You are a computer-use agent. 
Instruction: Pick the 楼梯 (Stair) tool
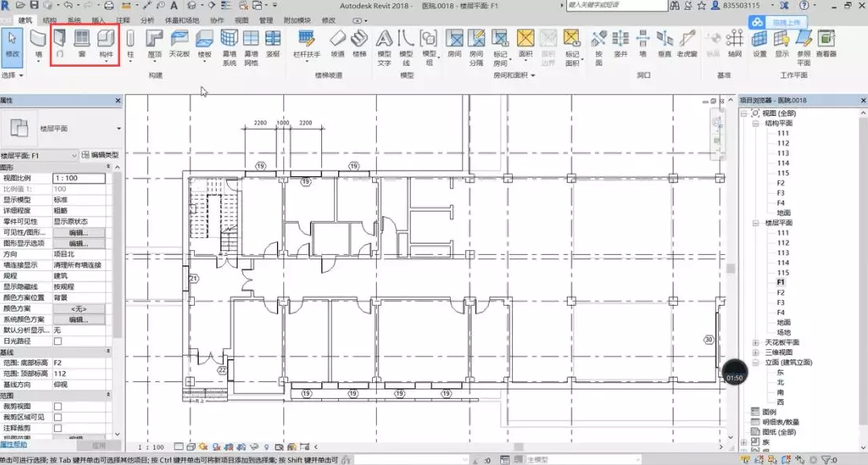tap(359, 44)
